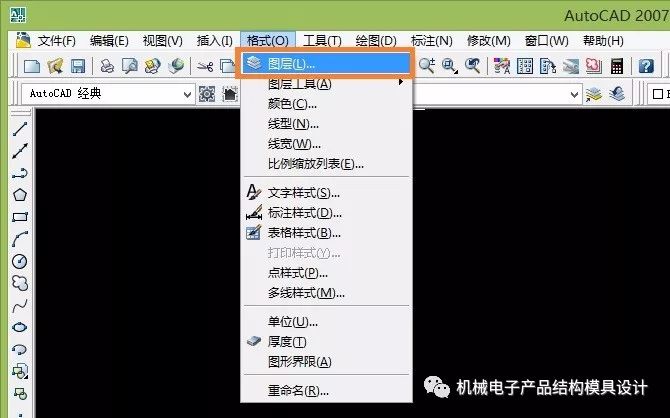This screenshot has height=418, width=670.
Task: Open the Markup Set Manager icon
Action: [x=594, y=66]
